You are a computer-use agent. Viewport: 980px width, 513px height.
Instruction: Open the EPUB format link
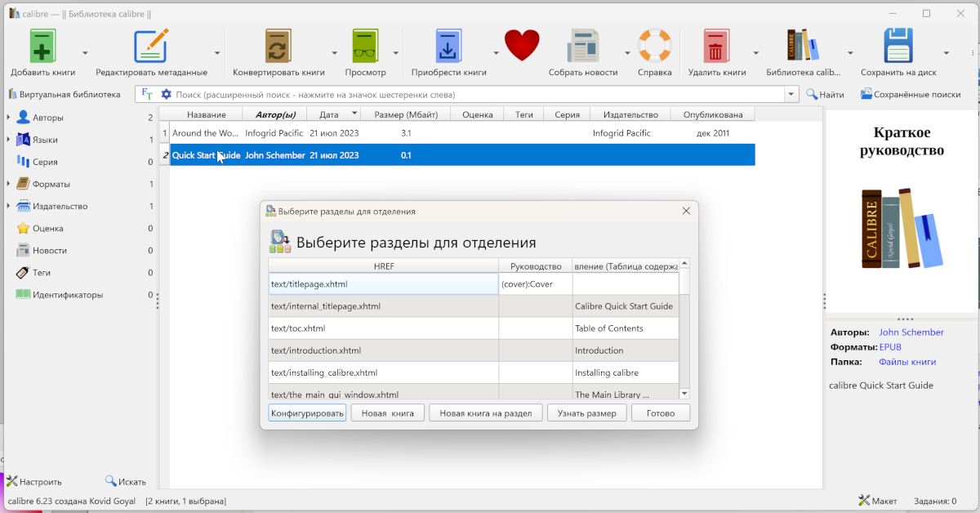coord(890,347)
